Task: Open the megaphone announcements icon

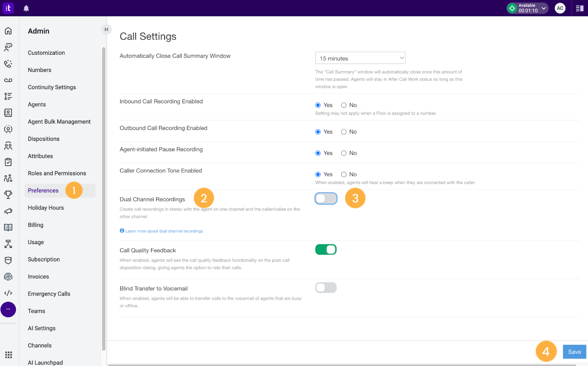Action: [8, 211]
